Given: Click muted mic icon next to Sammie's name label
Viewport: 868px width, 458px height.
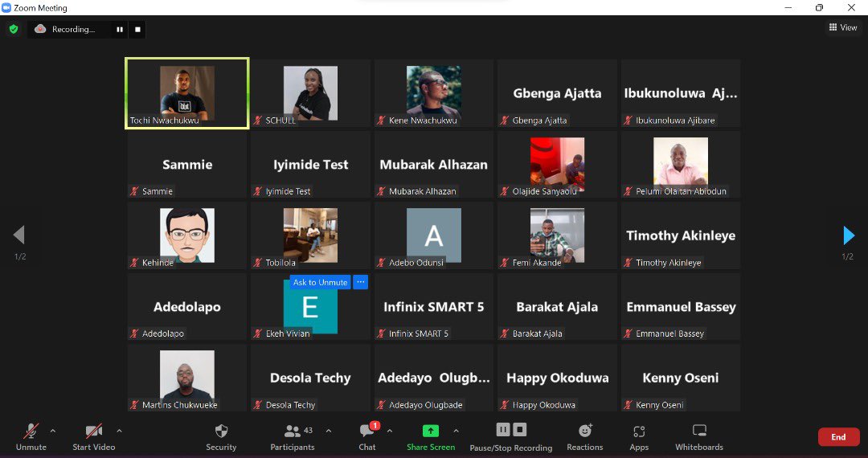Looking at the screenshot, I should [134, 191].
